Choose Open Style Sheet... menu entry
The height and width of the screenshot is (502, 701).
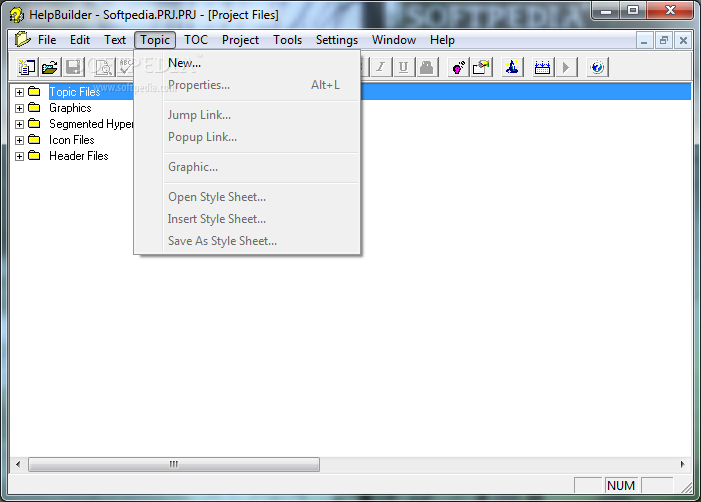coord(262,197)
